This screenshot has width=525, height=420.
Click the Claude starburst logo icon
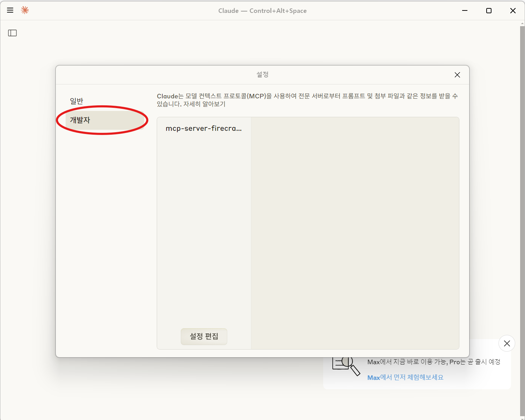click(x=25, y=10)
